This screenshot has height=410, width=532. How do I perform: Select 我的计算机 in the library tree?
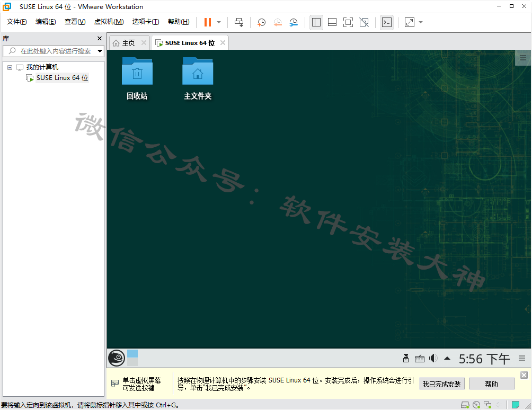pos(42,67)
